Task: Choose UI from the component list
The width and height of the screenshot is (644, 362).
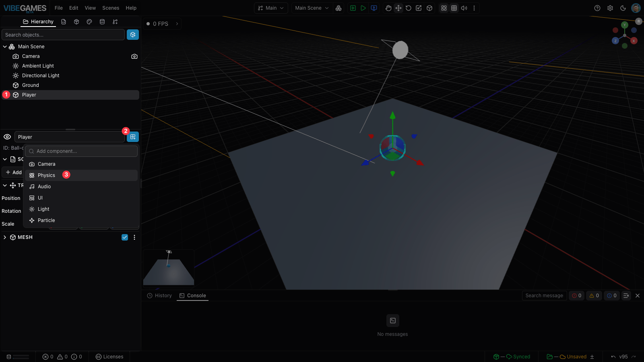Action: 81,198
